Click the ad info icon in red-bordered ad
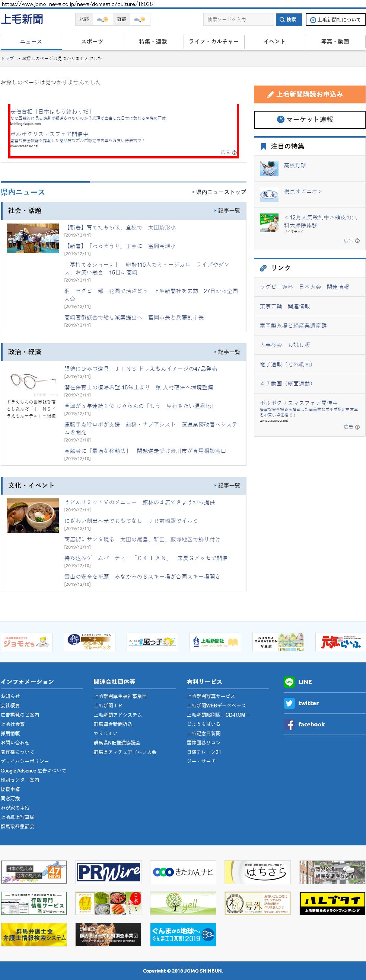 [234, 152]
